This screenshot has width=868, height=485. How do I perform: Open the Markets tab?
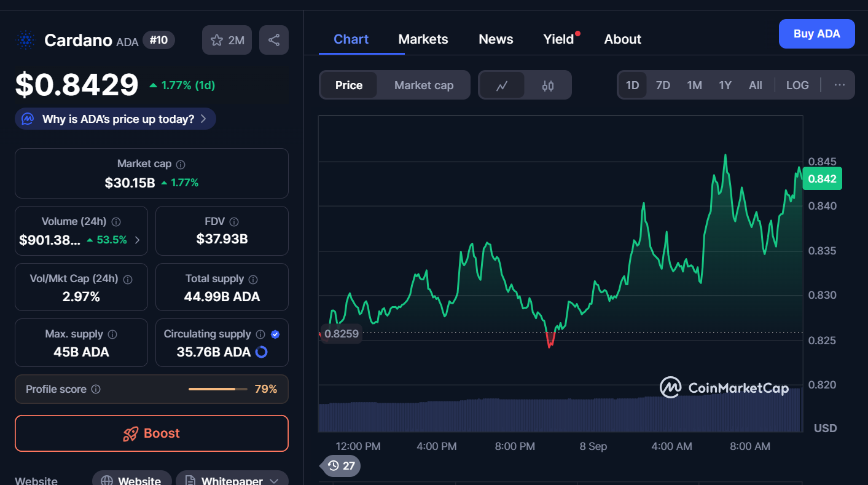coord(423,39)
